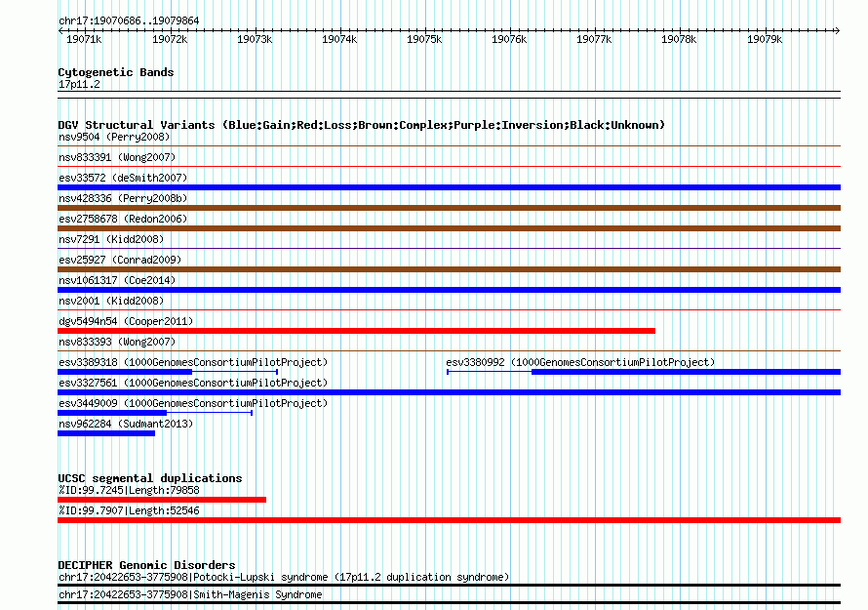Click blue bar under esv3449009
Image resolution: width=868 pixels, height=610 pixels.
click(112, 413)
